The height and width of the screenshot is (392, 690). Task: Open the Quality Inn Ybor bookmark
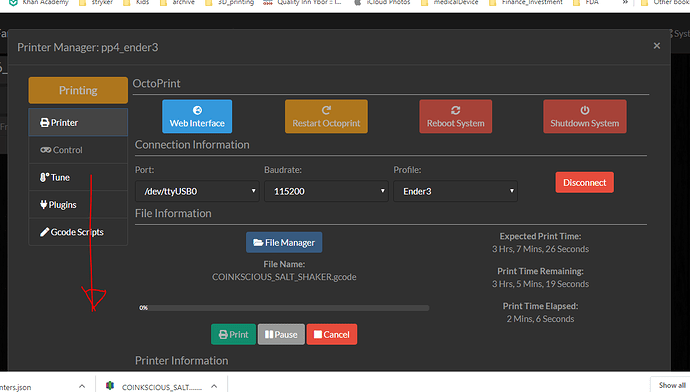tap(302, 3)
